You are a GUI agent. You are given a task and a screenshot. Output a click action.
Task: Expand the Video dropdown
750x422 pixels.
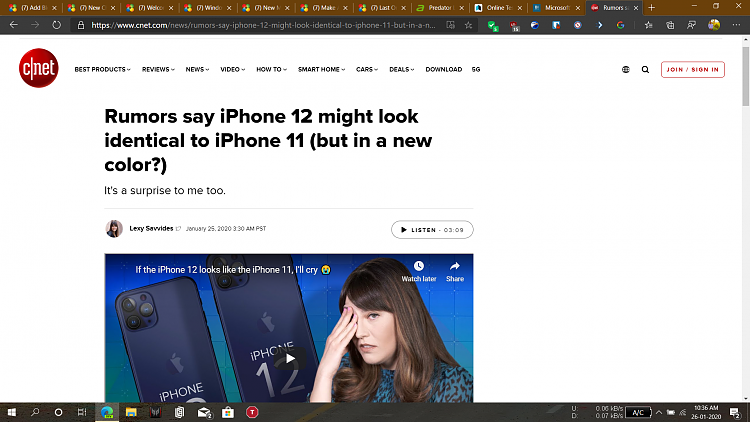click(232, 69)
